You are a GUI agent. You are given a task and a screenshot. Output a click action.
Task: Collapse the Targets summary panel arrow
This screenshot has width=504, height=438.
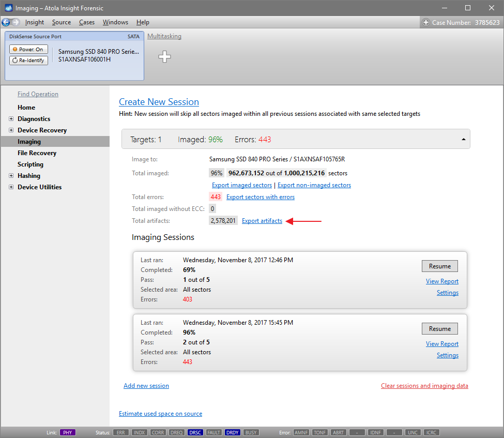click(x=463, y=140)
